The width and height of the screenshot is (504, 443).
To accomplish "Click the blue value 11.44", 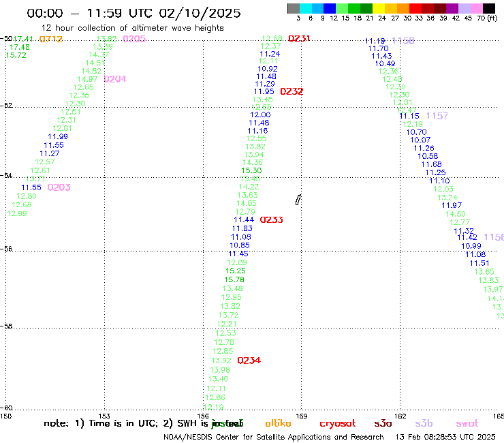I will pos(244,219).
